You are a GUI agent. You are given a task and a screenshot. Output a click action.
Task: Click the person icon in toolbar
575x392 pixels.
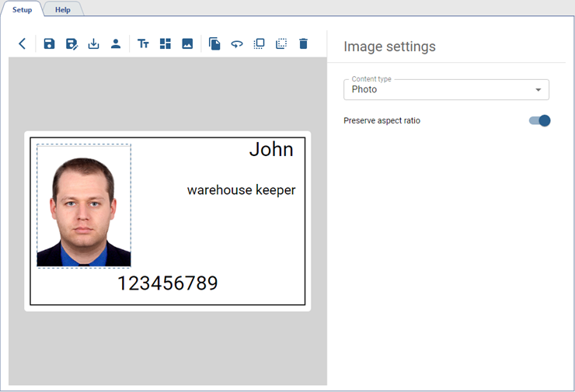(x=115, y=43)
